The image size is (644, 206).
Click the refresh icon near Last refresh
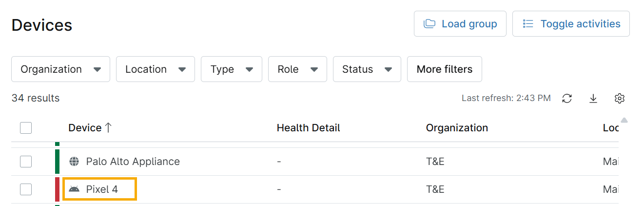coord(567,99)
